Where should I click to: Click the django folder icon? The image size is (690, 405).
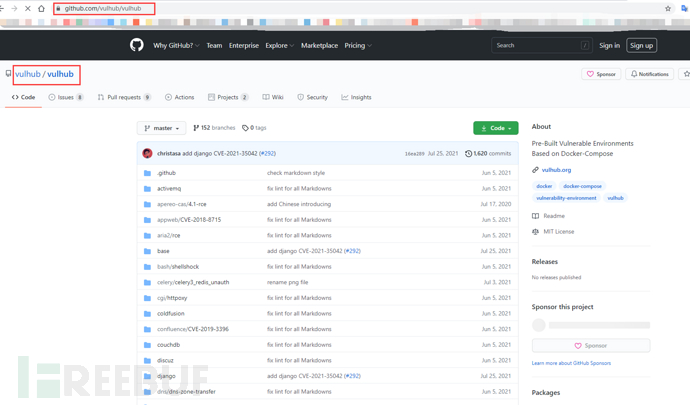click(x=147, y=376)
